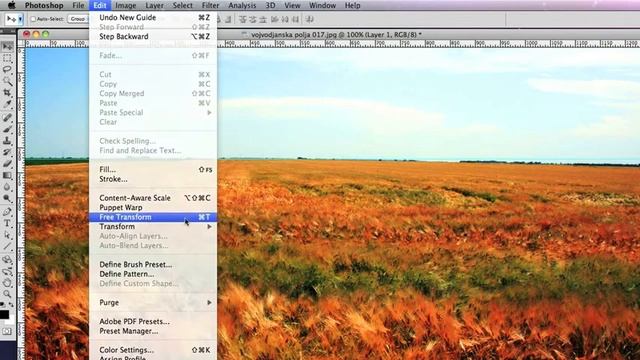Image resolution: width=640 pixels, height=360 pixels.
Task: Select the Eraser tool
Action: tap(7, 164)
